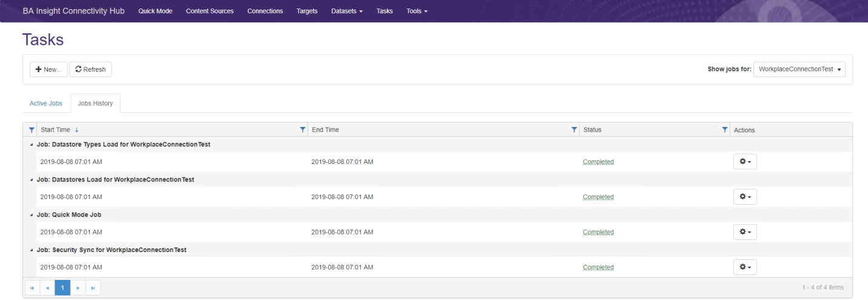Go to the first page of results
The image size is (868, 300).
point(32,287)
